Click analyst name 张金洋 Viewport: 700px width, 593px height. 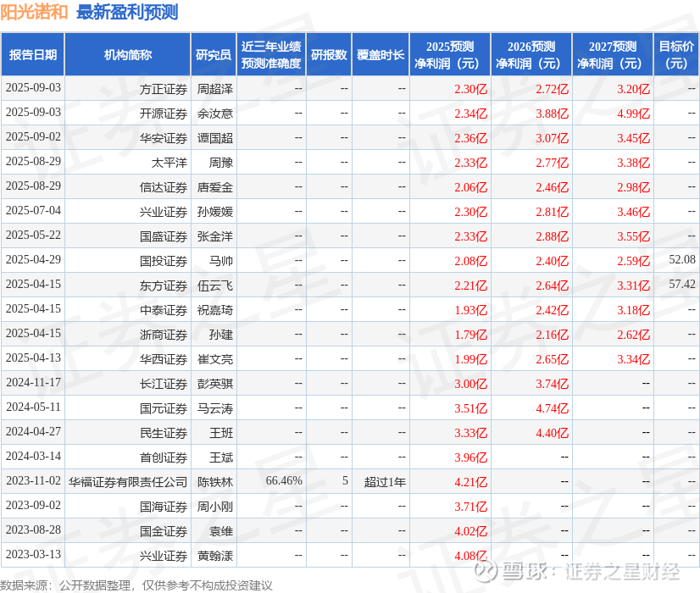(215, 236)
